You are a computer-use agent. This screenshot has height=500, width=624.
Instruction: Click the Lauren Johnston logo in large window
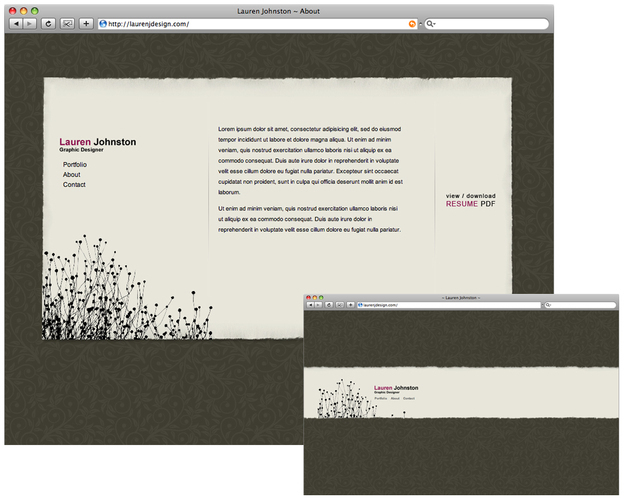[x=98, y=142]
